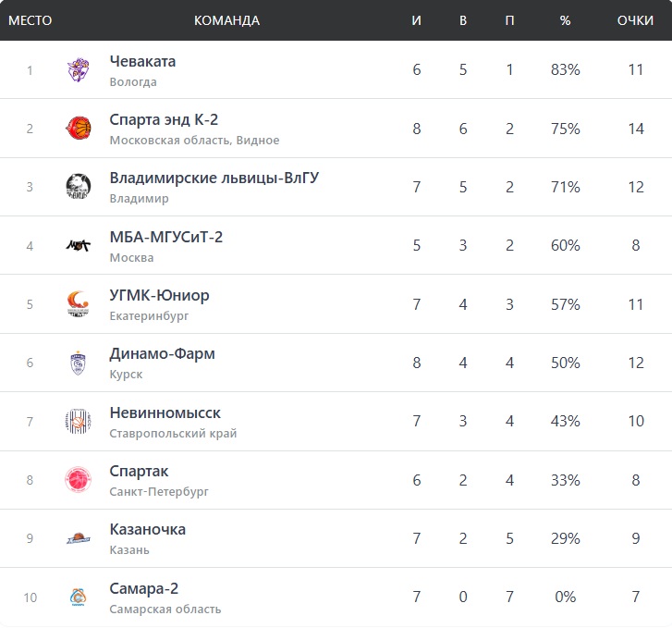Click the % column header
Viewport: 672px width, 628px height.
(x=565, y=20)
